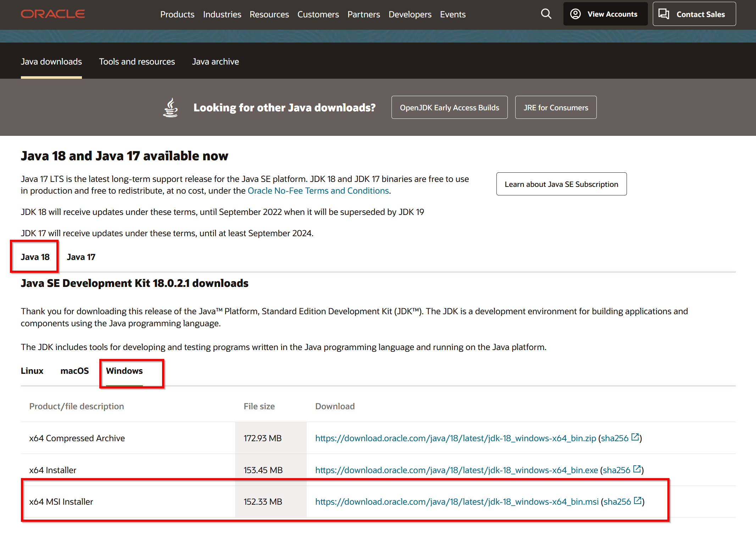Open the search magnifier icon

coord(546,14)
